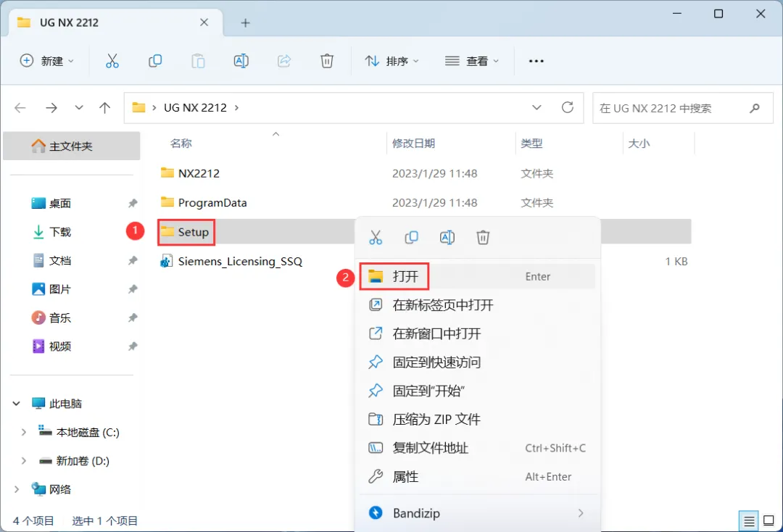Switch to details view icon in status bar
Viewport: 783px width, 532px height.
(x=748, y=522)
